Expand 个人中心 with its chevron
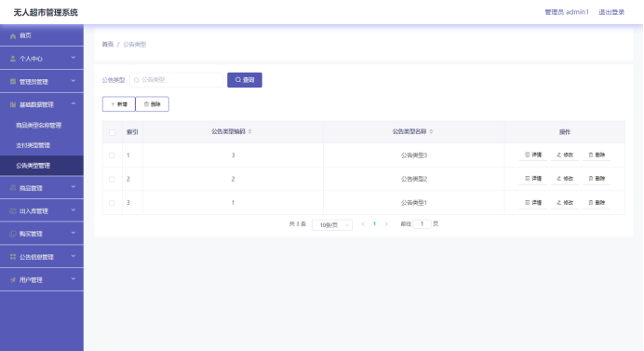The width and height of the screenshot is (644, 351). click(x=74, y=58)
